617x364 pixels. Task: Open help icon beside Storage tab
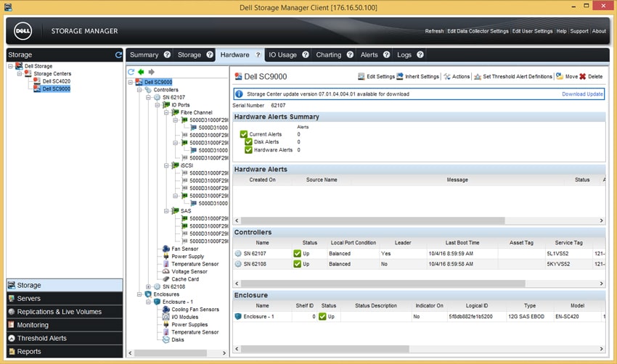[210, 54]
